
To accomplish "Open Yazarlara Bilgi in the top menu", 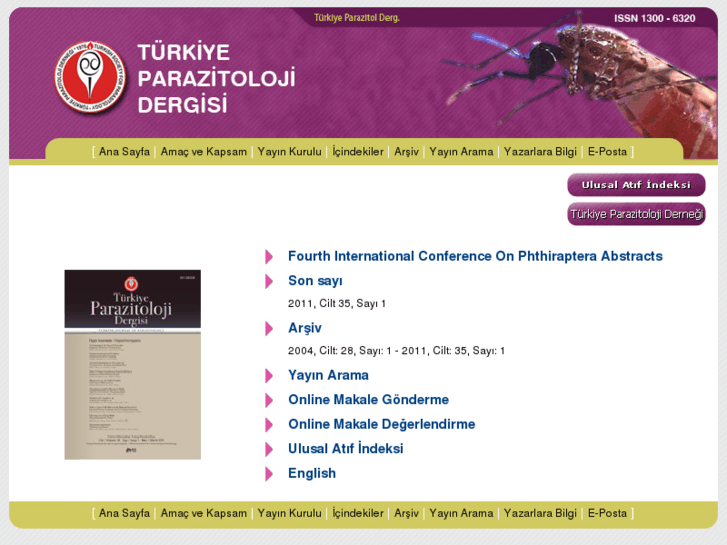I will [540, 152].
